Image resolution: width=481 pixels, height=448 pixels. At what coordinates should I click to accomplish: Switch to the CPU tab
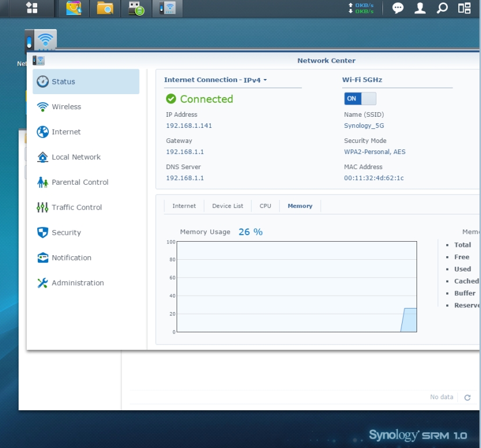tap(265, 206)
